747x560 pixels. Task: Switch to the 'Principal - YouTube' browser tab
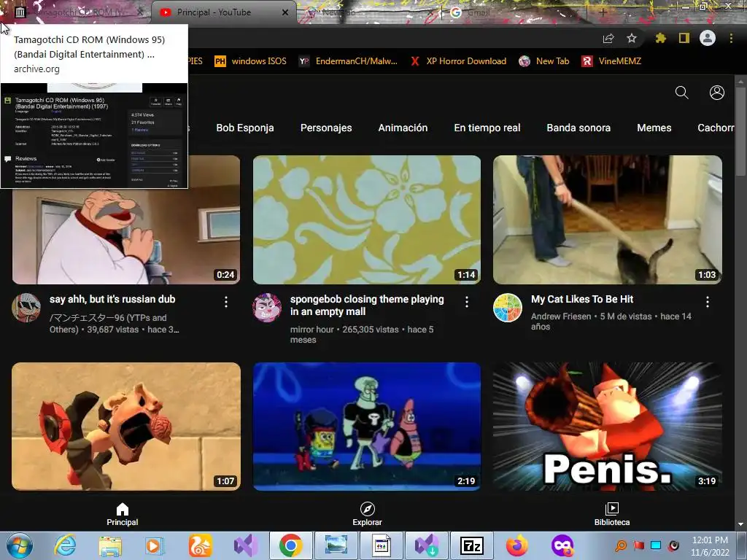click(x=223, y=12)
